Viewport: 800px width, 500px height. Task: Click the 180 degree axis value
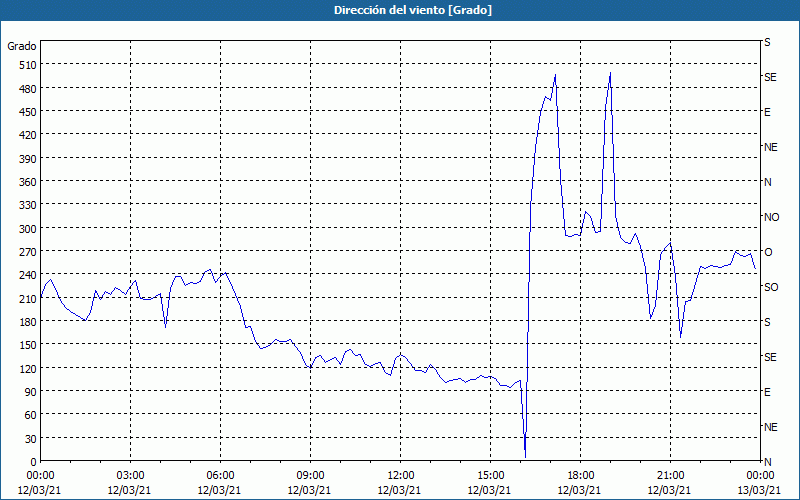tap(28, 322)
